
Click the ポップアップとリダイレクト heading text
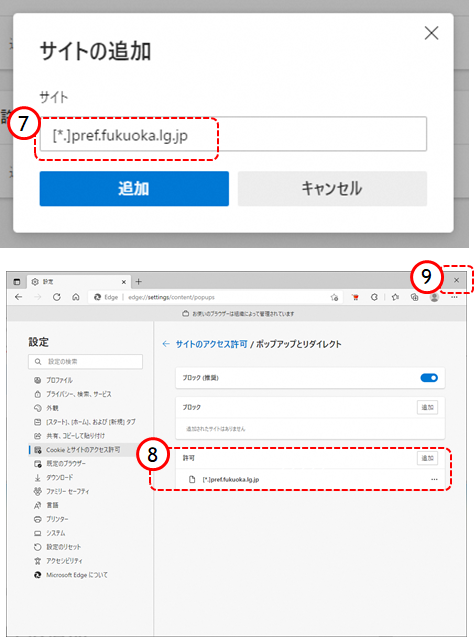click(299, 344)
